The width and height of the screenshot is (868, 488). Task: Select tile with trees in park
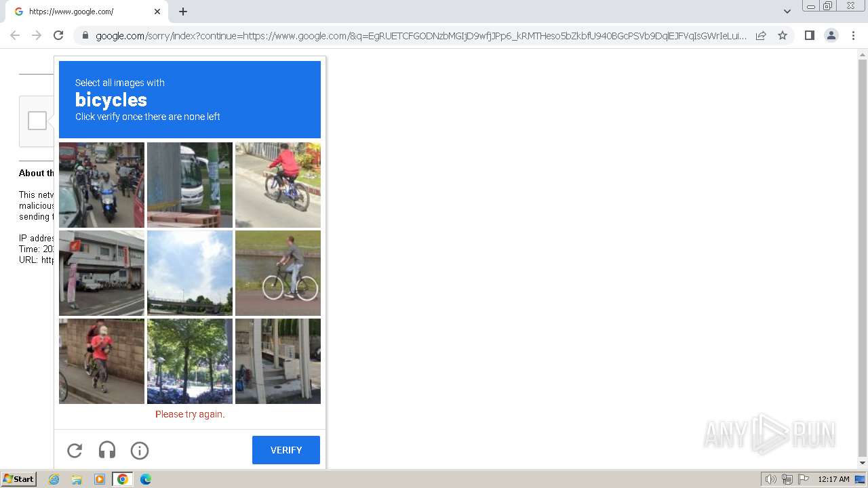tap(190, 361)
